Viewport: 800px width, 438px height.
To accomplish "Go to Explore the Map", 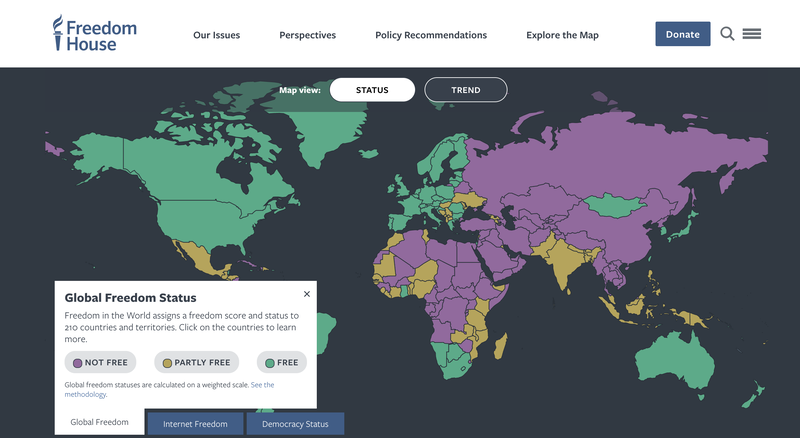I will (x=562, y=35).
